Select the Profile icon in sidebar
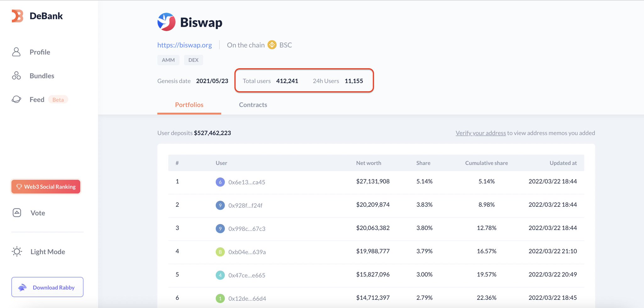 [16, 52]
